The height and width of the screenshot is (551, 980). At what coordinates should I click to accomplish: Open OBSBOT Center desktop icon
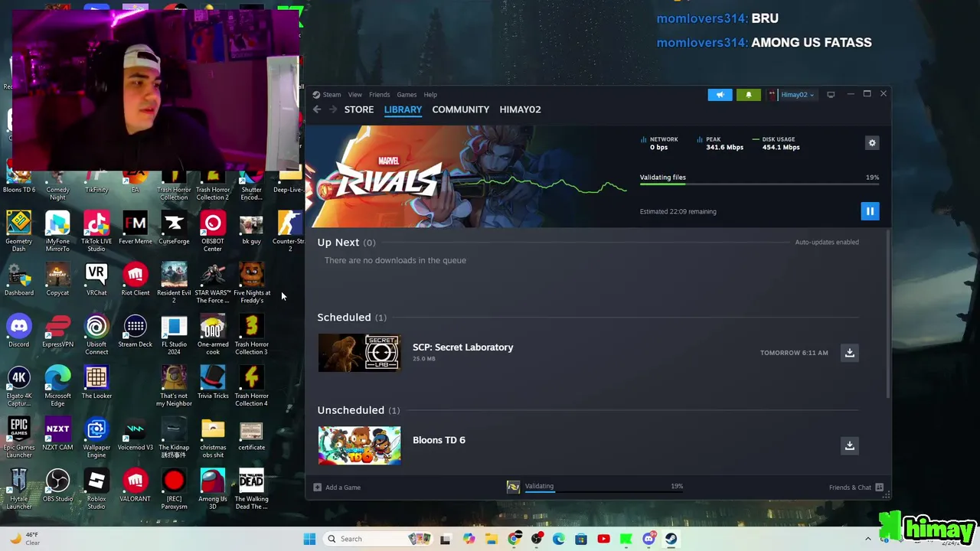pos(213,232)
